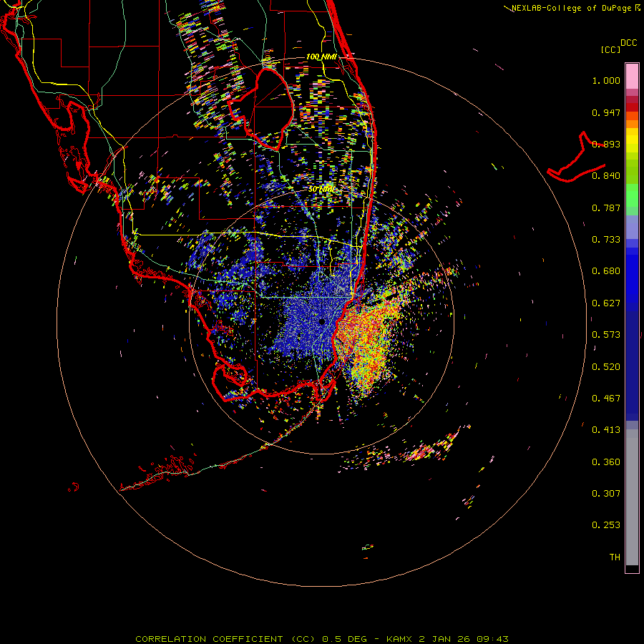The width and height of the screenshot is (644, 644).
Task: Click the red island outline east of Florida
Action: (577, 158)
